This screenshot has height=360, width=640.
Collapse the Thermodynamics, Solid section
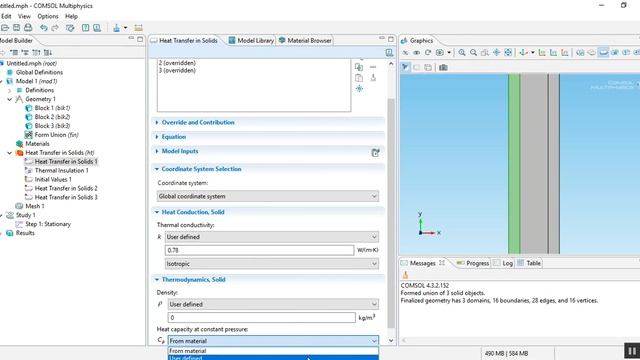(157, 280)
